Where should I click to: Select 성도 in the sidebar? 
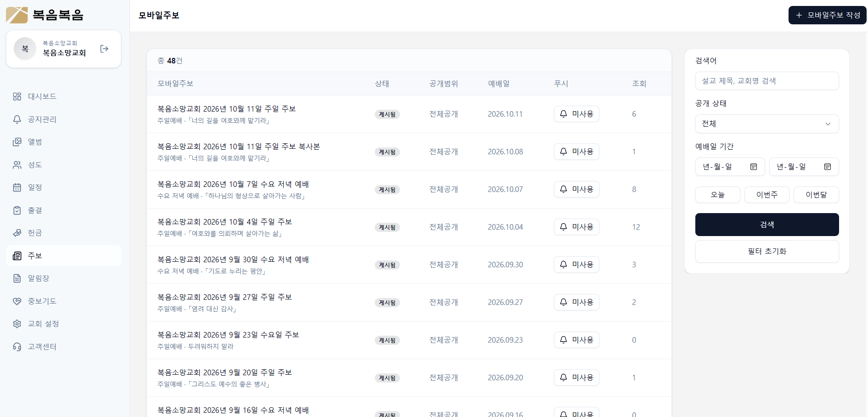pyautogui.click(x=63, y=165)
